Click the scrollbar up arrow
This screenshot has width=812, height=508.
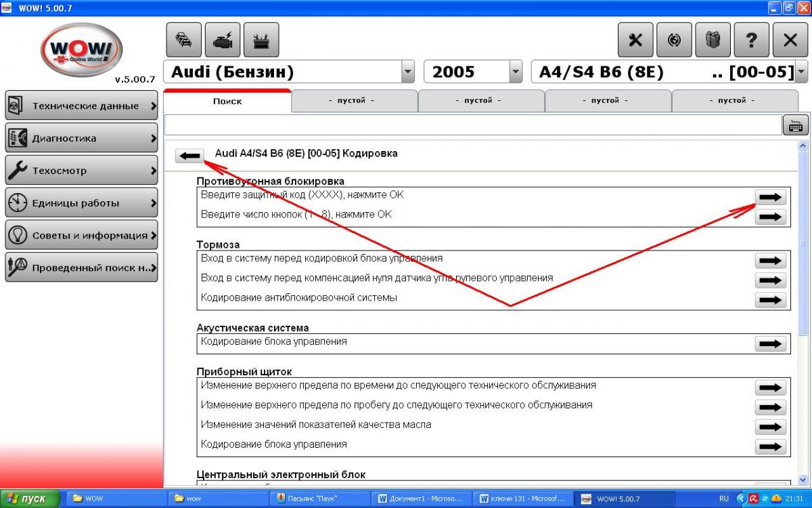(803, 145)
